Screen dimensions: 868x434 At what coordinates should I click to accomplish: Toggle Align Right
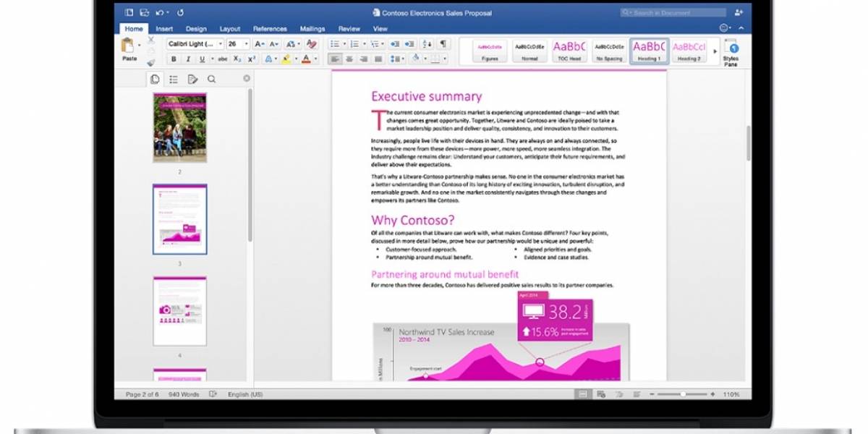[x=363, y=59]
